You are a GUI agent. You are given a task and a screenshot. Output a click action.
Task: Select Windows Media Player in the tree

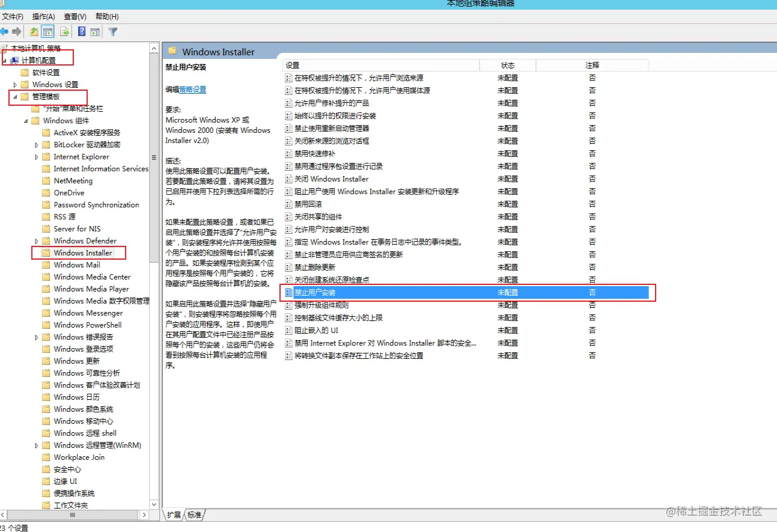(91, 289)
